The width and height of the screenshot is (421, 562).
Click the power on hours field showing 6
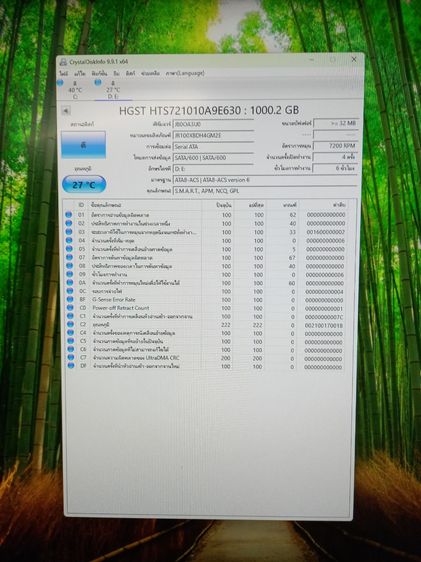pos(336,168)
